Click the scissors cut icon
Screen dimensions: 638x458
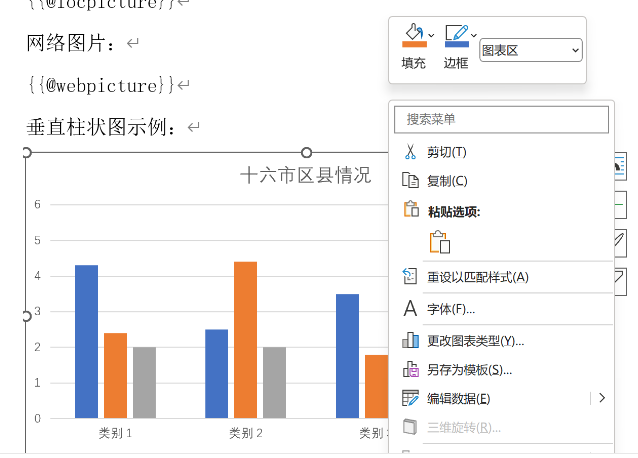pyautogui.click(x=410, y=152)
